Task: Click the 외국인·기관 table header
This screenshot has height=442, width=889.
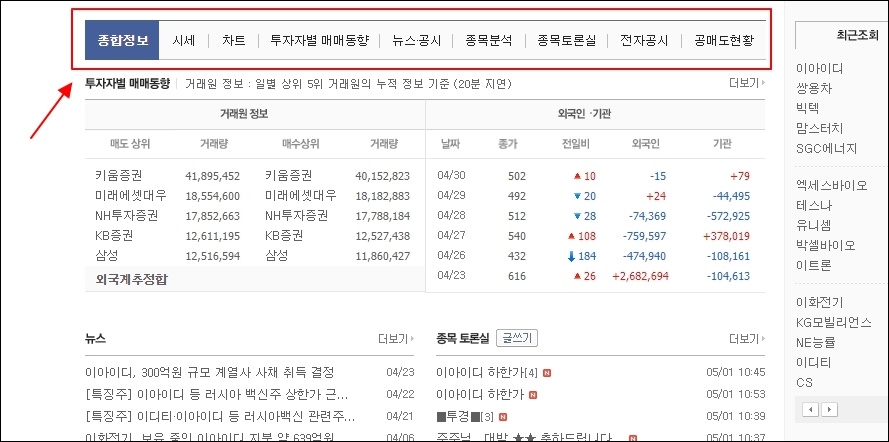Action: (584, 113)
